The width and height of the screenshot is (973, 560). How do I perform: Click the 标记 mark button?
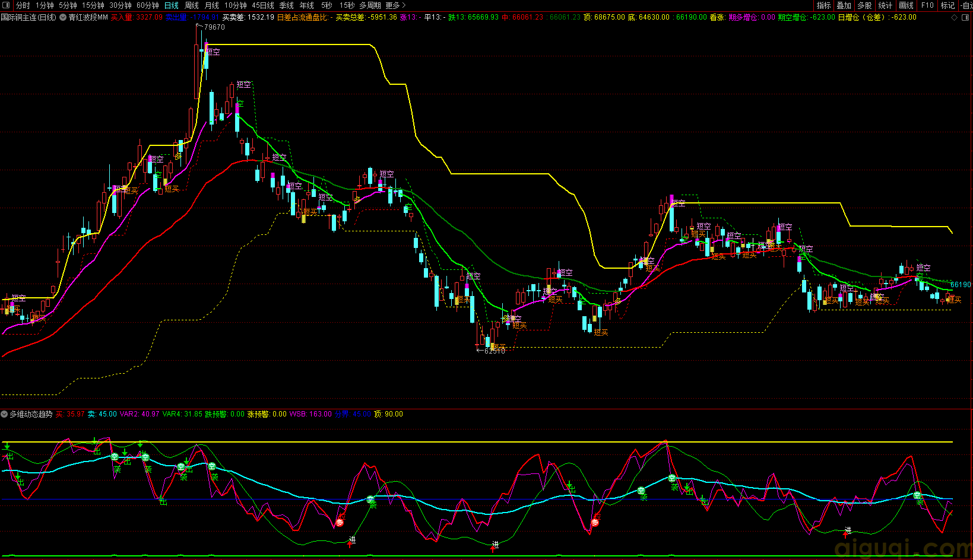click(947, 5)
